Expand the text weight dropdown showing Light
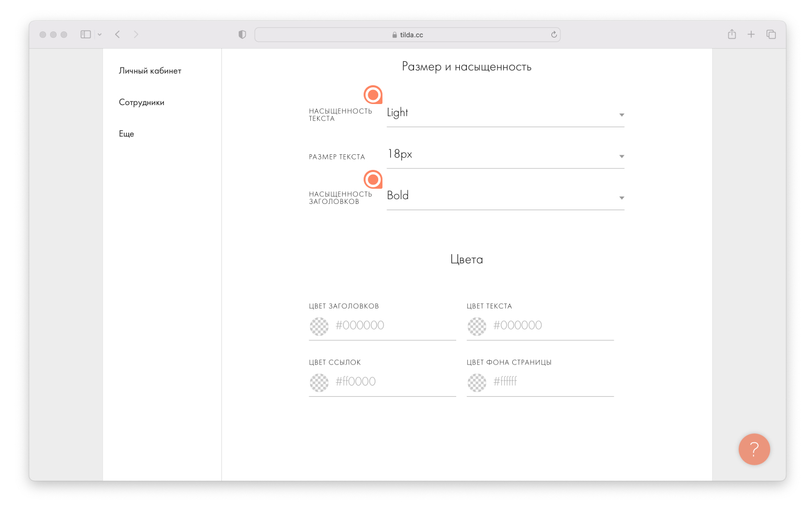812x516 pixels. (x=505, y=113)
